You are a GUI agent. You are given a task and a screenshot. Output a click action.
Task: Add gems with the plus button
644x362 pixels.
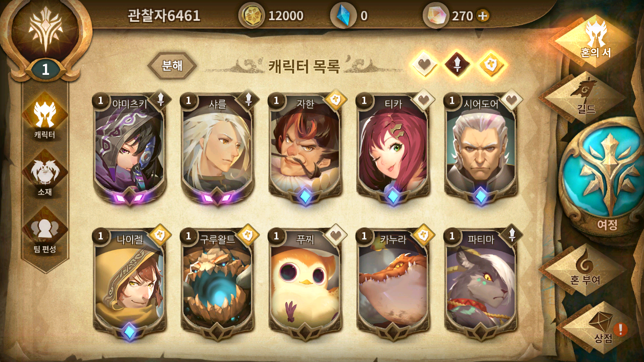tap(483, 16)
